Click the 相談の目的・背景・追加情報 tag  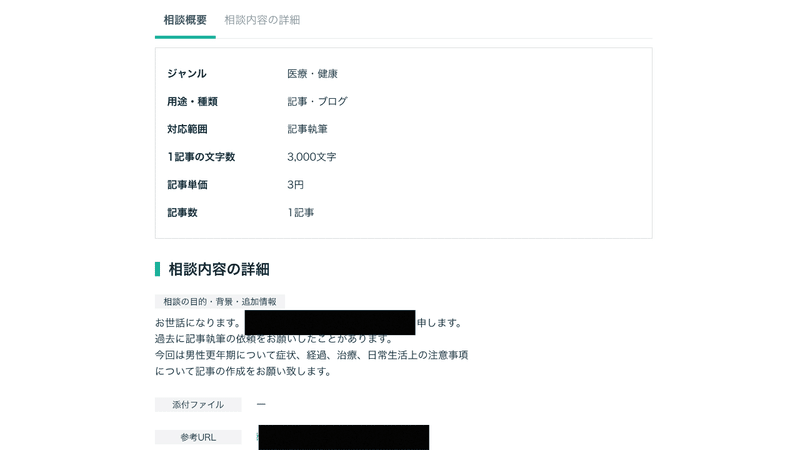(220, 302)
